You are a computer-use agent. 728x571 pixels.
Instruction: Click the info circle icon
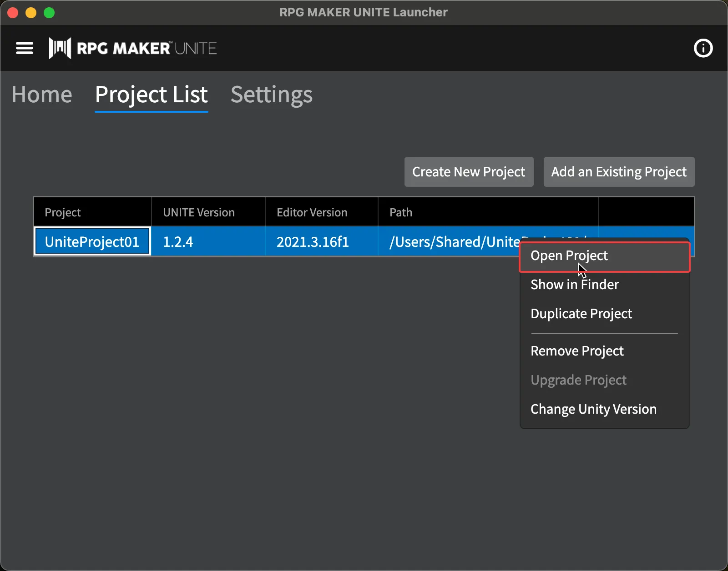[703, 48]
